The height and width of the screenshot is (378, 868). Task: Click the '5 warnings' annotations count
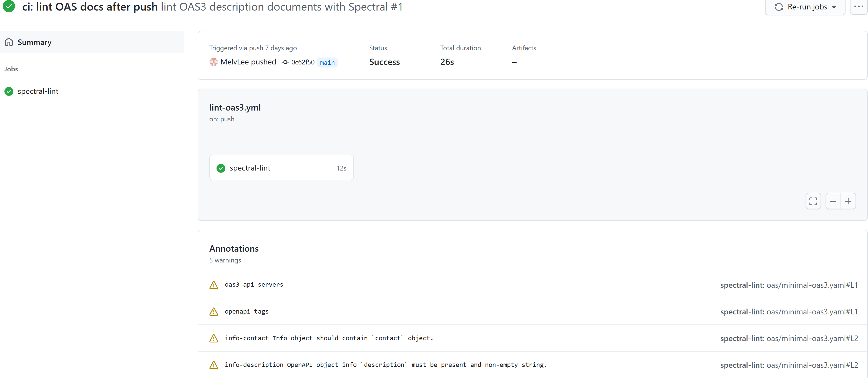(x=225, y=260)
